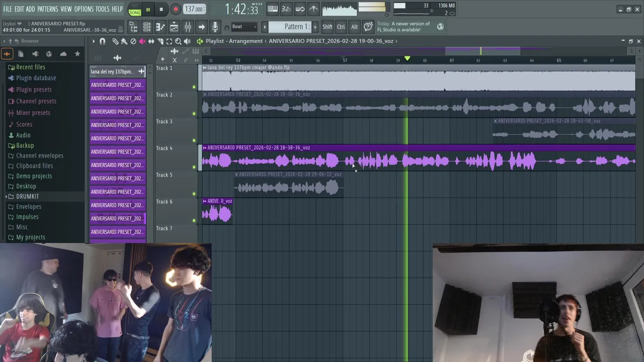Open the EDIT menu
This screenshot has height=362, width=644.
19,9
